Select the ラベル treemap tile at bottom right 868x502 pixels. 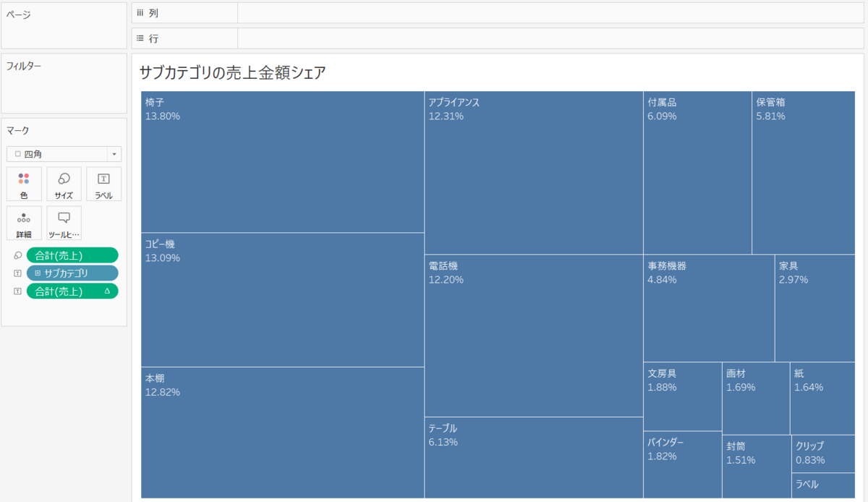(824, 486)
